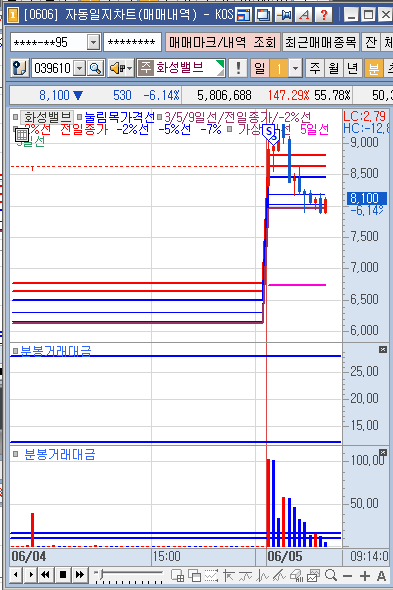393x590 pixels.
Task: Click the line-with-wave indicator icon
Action: (245, 575)
